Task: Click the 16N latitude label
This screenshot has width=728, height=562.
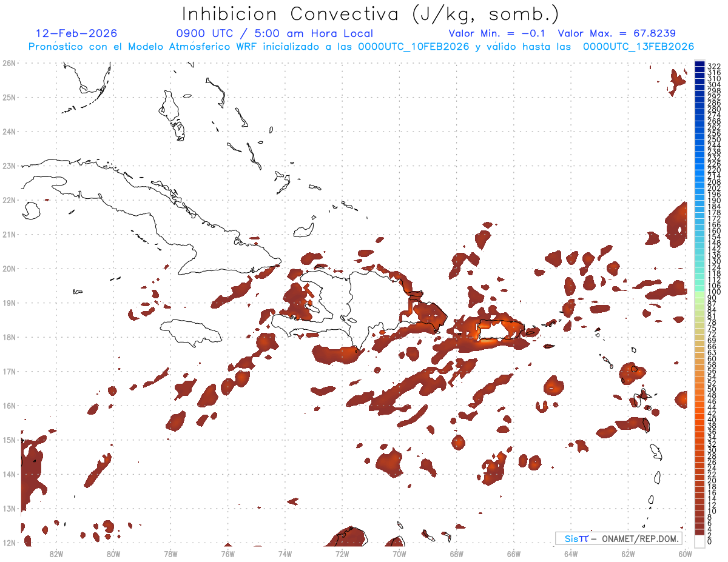Action: [x=9, y=406]
